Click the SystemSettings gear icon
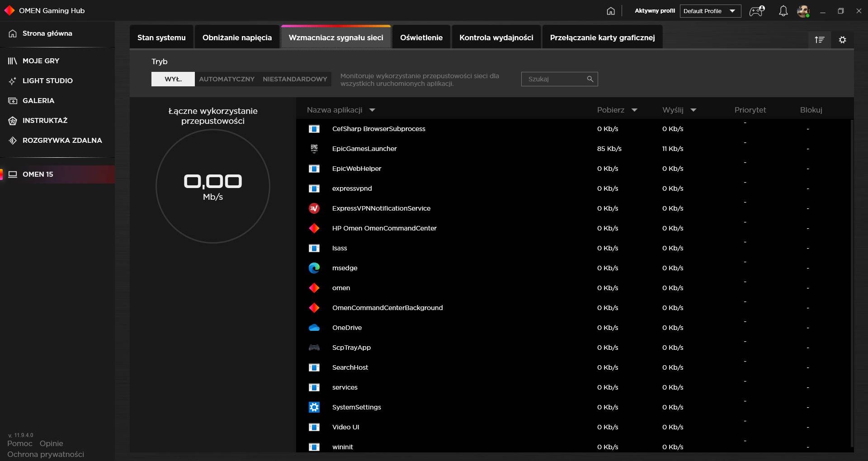 pyautogui.click(x=314, y=407)
